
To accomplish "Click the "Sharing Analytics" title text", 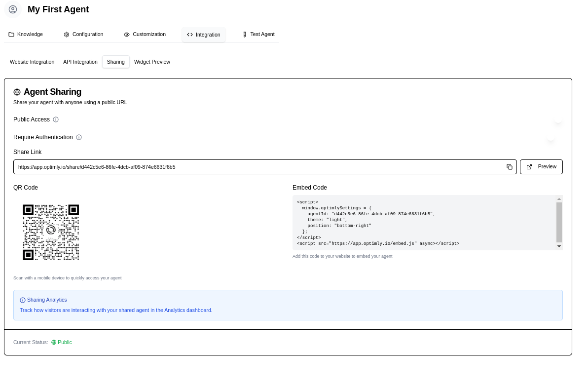I will [x=47, y=300].
